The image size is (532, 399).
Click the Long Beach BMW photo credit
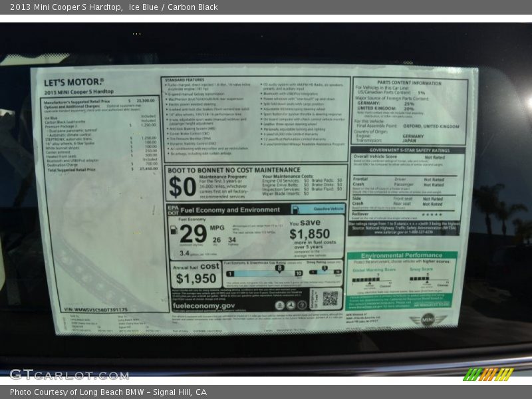pyautogui.click(x=108, y=392)
